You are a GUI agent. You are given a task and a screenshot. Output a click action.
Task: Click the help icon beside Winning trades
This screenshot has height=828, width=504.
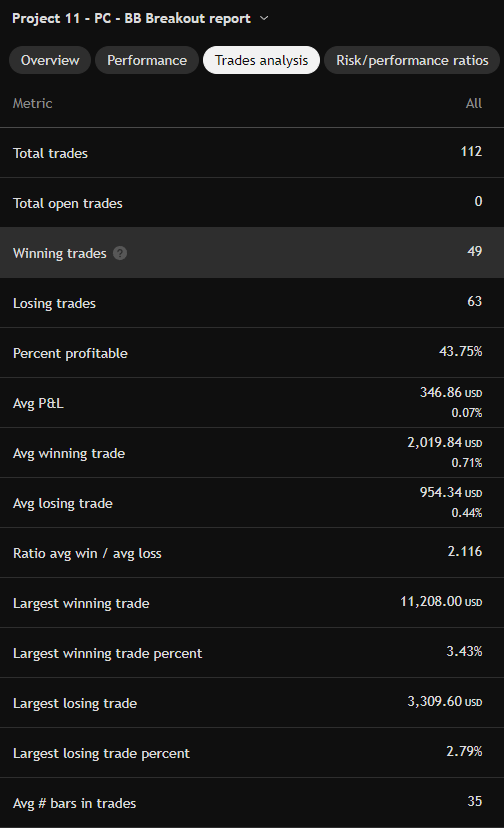(x=120, y=253)
